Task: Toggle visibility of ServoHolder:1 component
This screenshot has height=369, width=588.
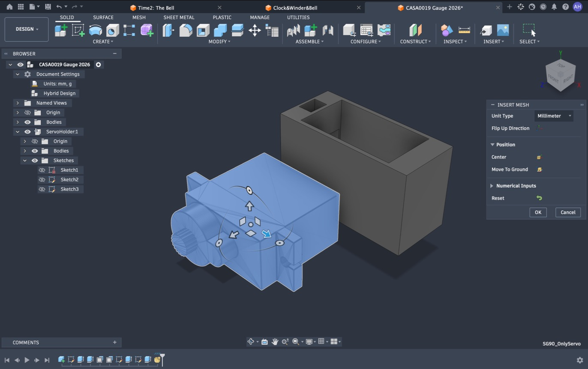Action: tap(27, 132)
